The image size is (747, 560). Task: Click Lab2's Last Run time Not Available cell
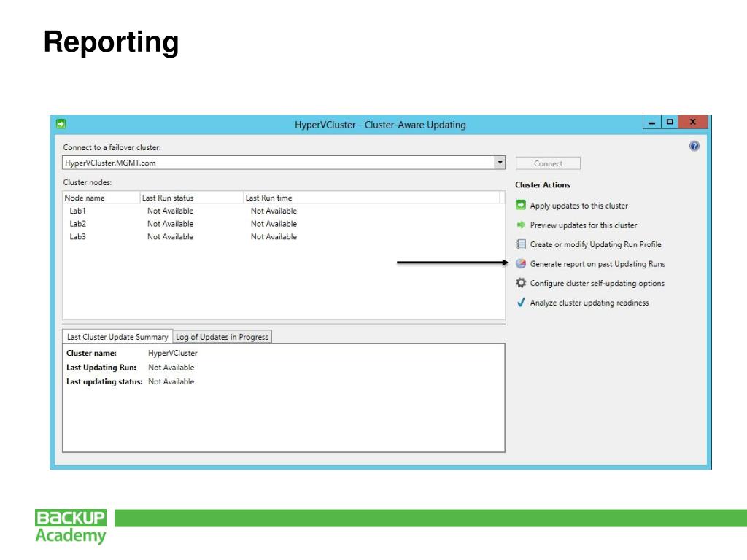[274, 223]
